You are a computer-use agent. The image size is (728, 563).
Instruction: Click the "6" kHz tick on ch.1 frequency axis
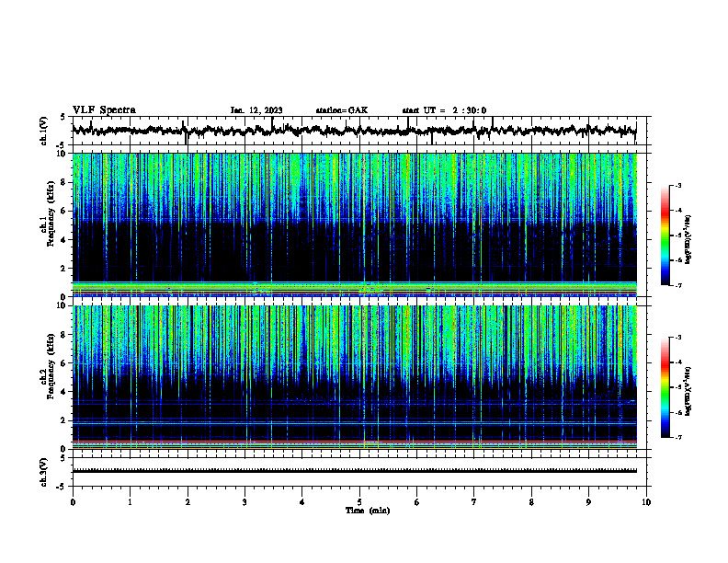pyautogui.click(x=64, y=211)
